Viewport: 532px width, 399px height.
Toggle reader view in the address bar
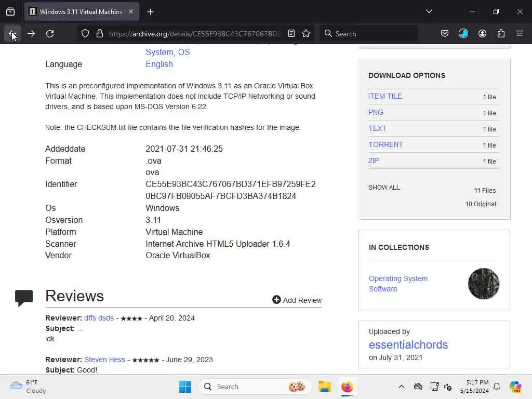291,34
